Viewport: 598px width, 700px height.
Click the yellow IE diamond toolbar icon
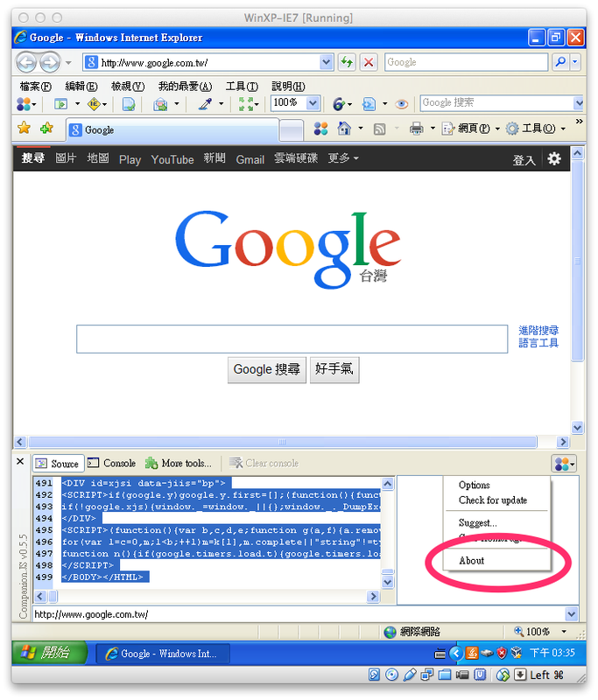(x=94, y=104)
